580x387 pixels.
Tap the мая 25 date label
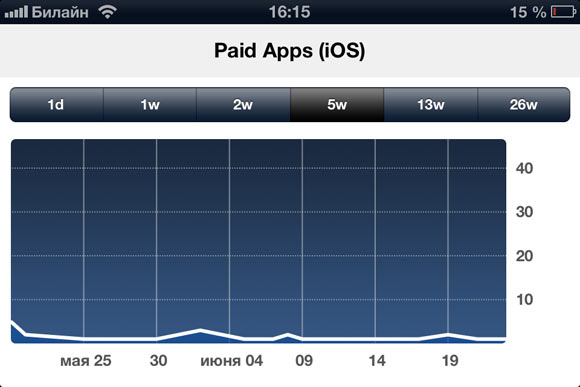tap(85, 361)
